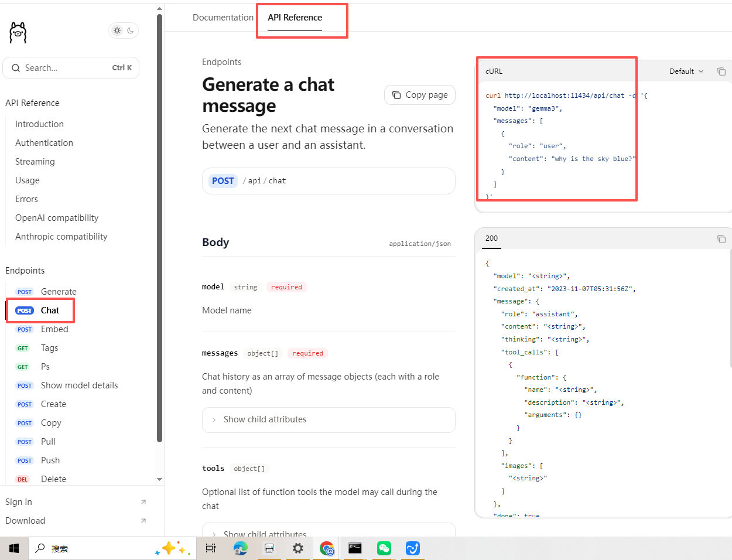The height and width of the screenshot is (560, 732).
Task: Click the Copy page button
Action: 420,95
